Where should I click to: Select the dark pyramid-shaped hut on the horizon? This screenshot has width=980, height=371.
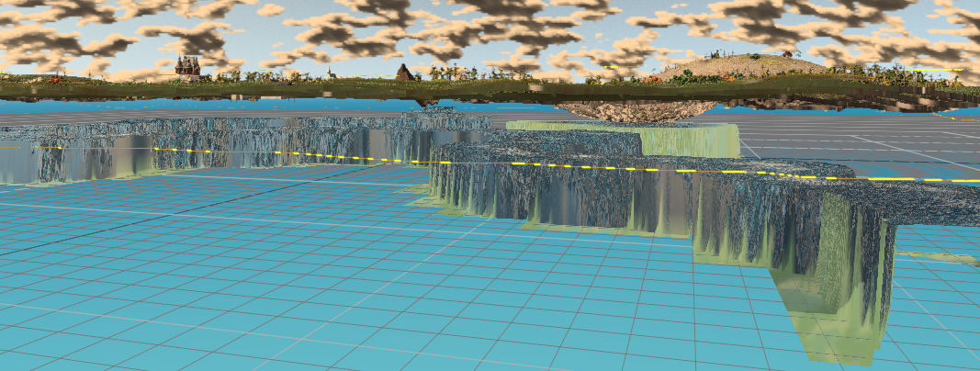coord(404,73)
